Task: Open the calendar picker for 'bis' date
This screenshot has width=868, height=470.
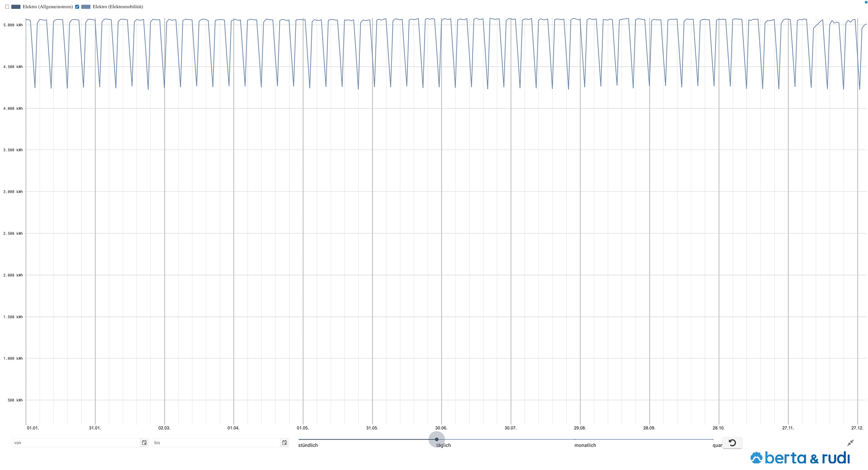Action: coord(285,443)
